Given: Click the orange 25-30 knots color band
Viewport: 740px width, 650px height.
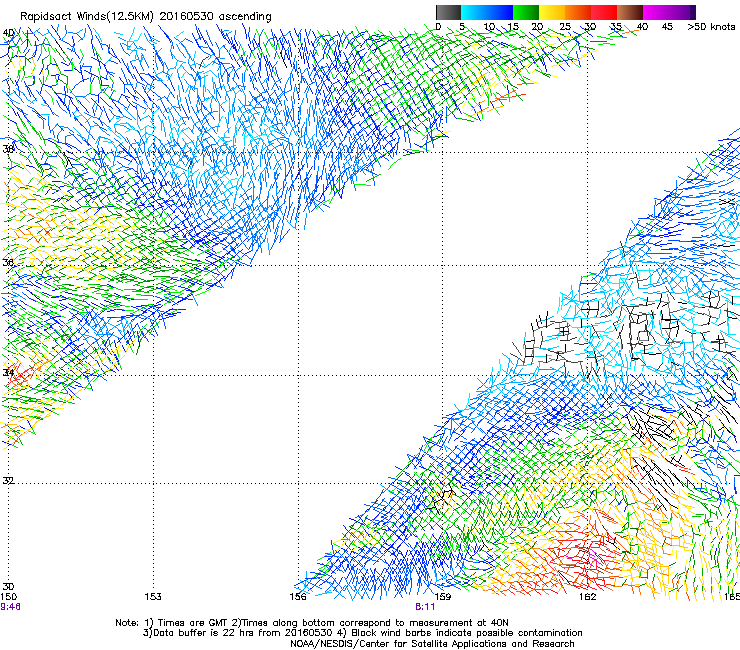Looking at the screenshot, I should click(578, 12).
